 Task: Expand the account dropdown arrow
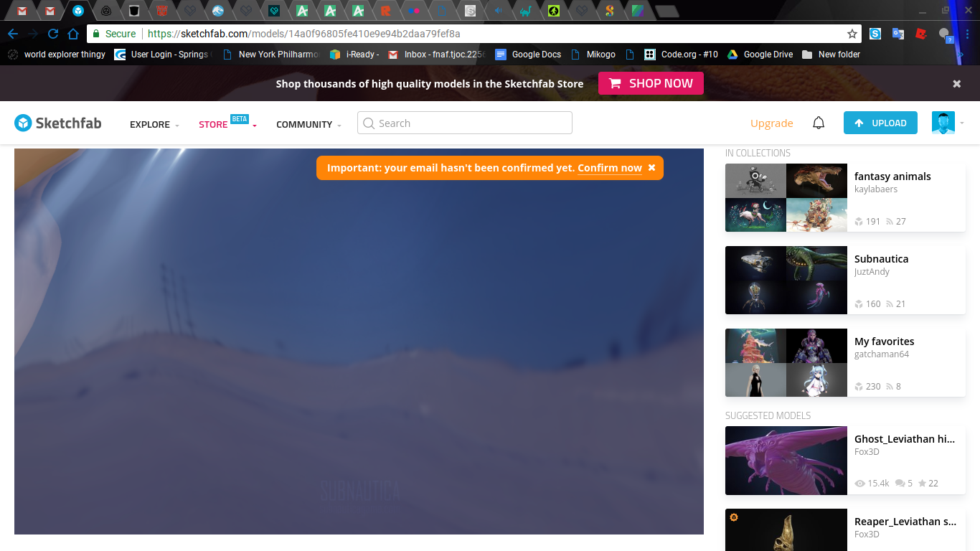tap(962, 123)
